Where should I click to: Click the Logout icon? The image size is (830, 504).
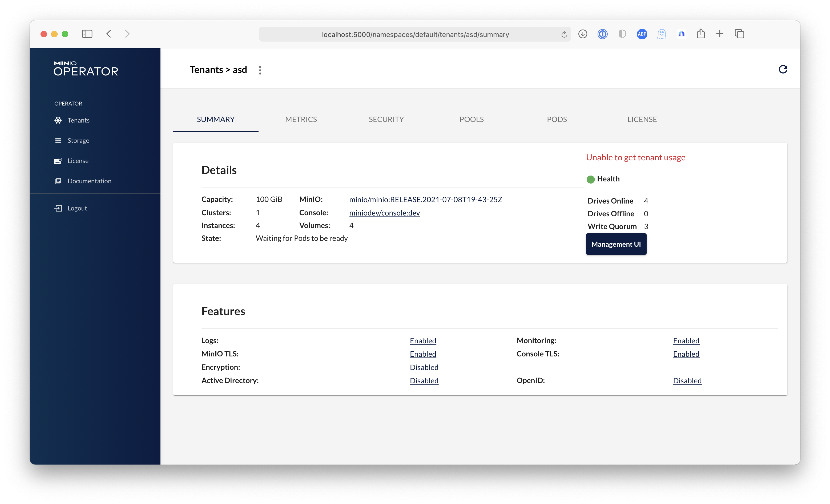point(58,208)
